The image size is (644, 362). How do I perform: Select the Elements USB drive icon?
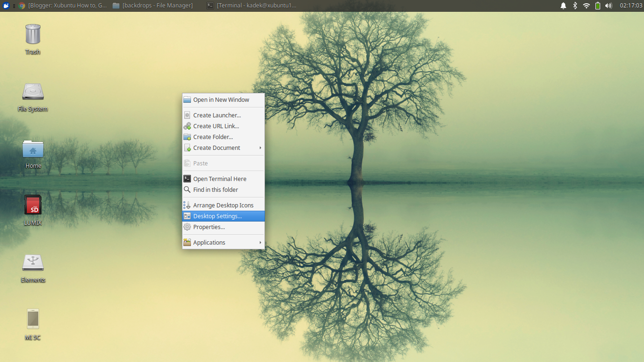[33, 263]
